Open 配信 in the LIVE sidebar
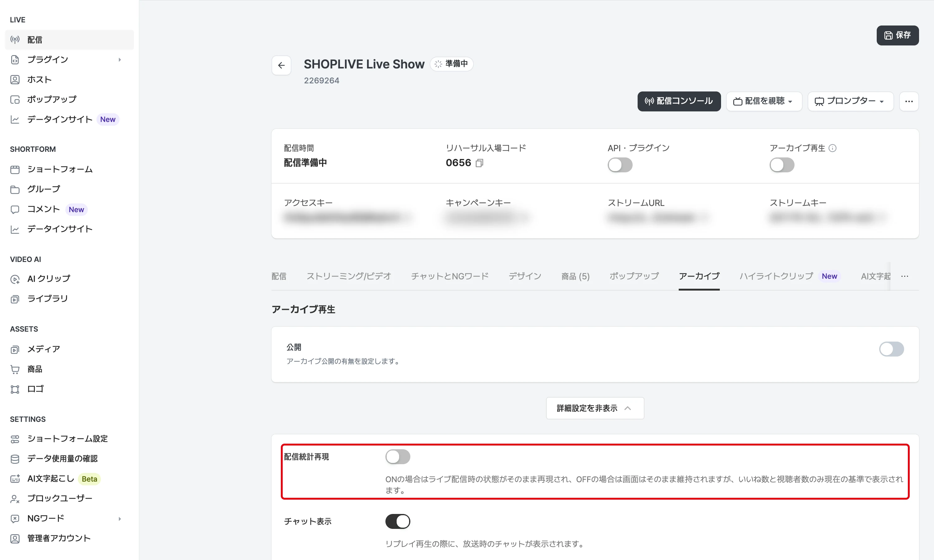 coord(69,40)
